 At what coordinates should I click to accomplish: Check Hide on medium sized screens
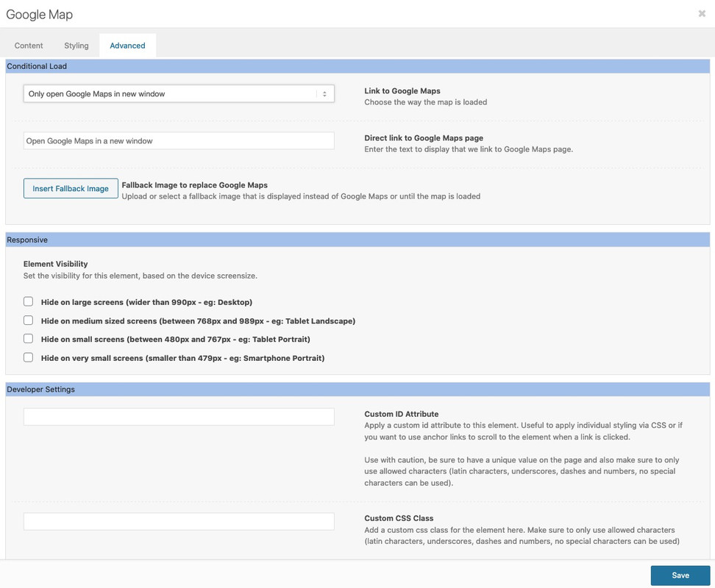tap(28, 320)
